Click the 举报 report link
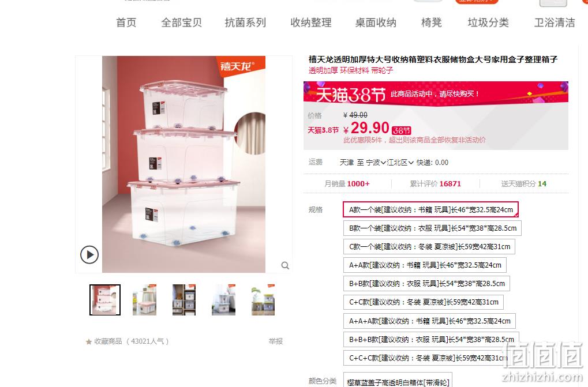Image resolution: width=588 pixels, height=387 pixels. (276, 341)
